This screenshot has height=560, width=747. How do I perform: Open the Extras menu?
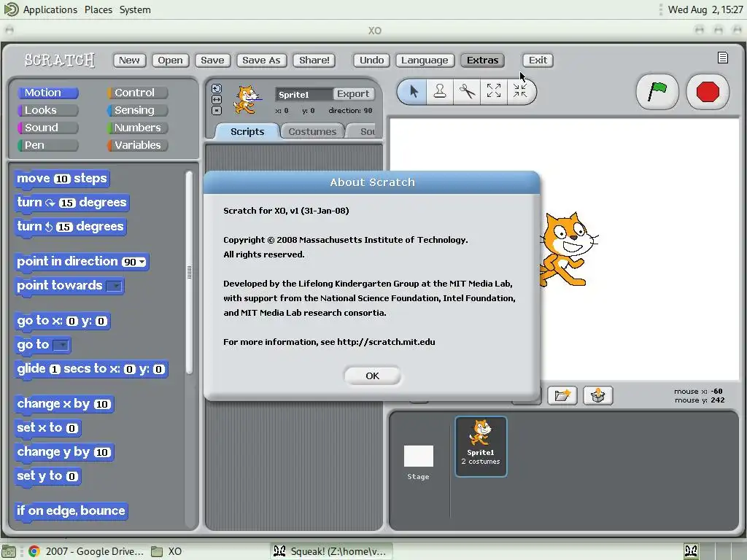click(483, 60)
